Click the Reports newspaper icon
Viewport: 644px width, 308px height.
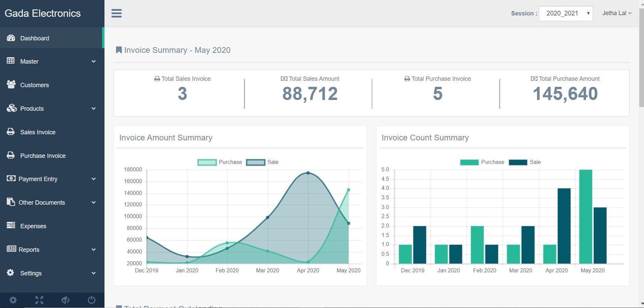point(11,249)
